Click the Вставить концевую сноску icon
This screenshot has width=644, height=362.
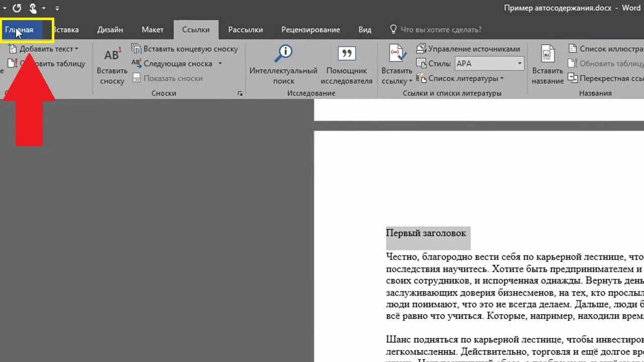(x=136, y=49)
